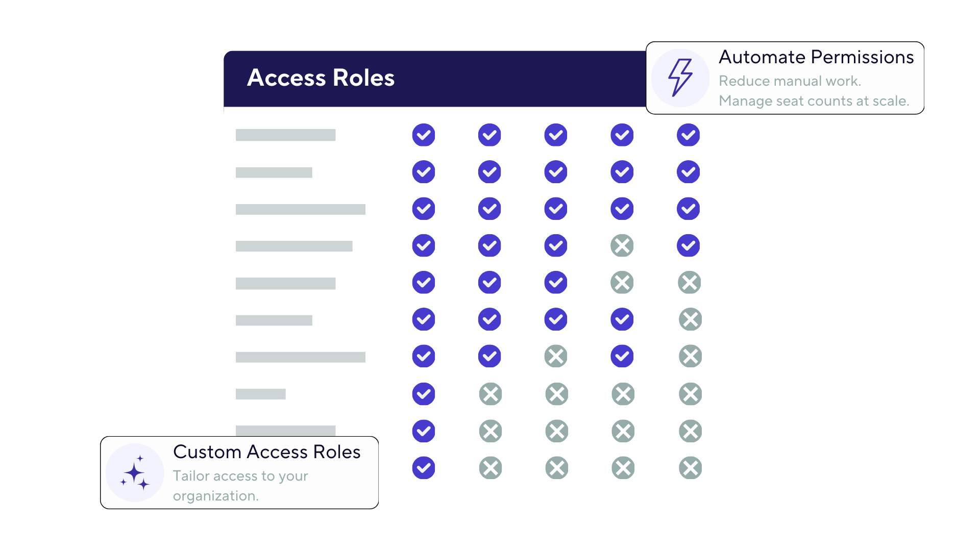Click the 'Tailor access to your organization' text
Viewport: 980px width, 551px height.
coord(240,485)
